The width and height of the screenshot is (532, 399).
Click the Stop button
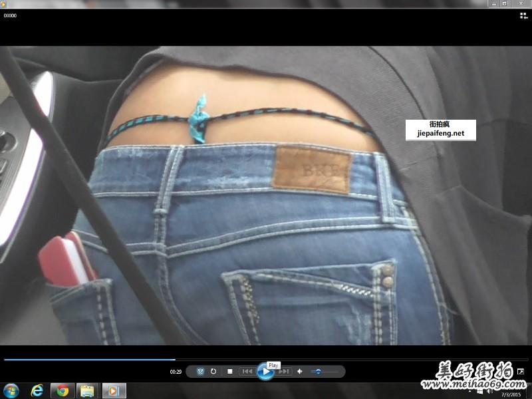(229, 371)
